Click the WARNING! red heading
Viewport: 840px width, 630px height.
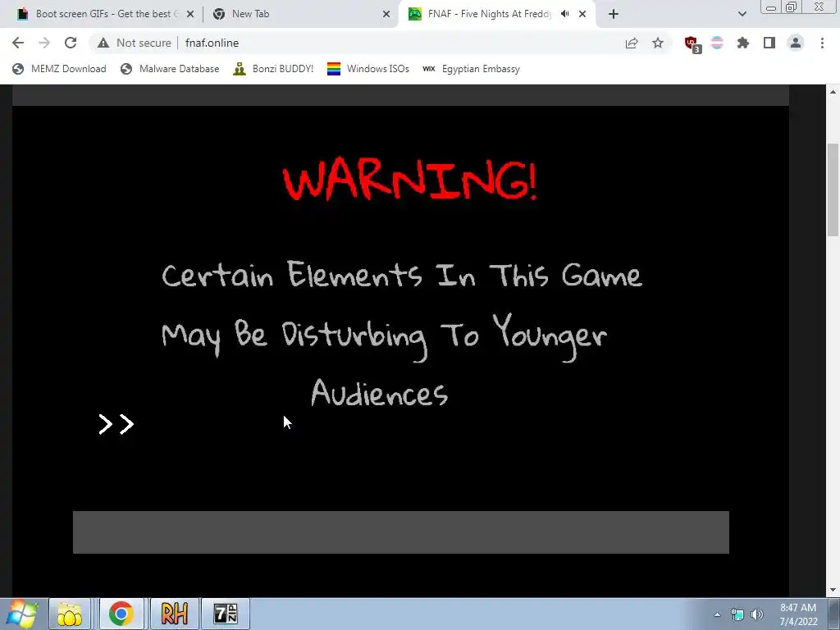coord(410,178)
